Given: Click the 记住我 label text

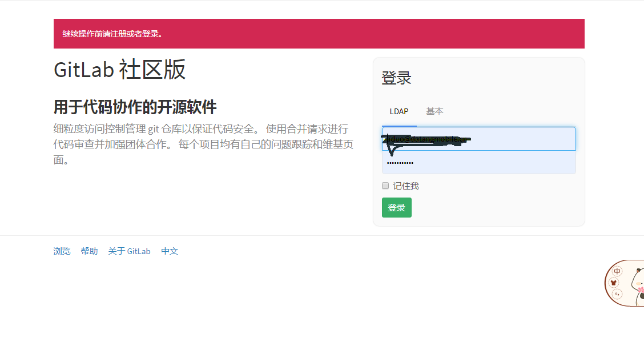Looking at the screenshot, I should [x=406, y=186].
